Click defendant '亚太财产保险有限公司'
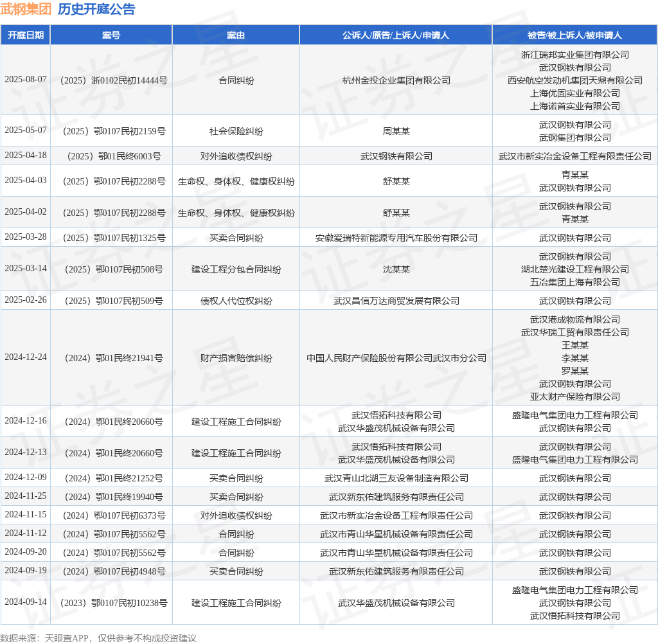Image resolution: width=658 pixels, height=644 pixels. tap(575, 397)
